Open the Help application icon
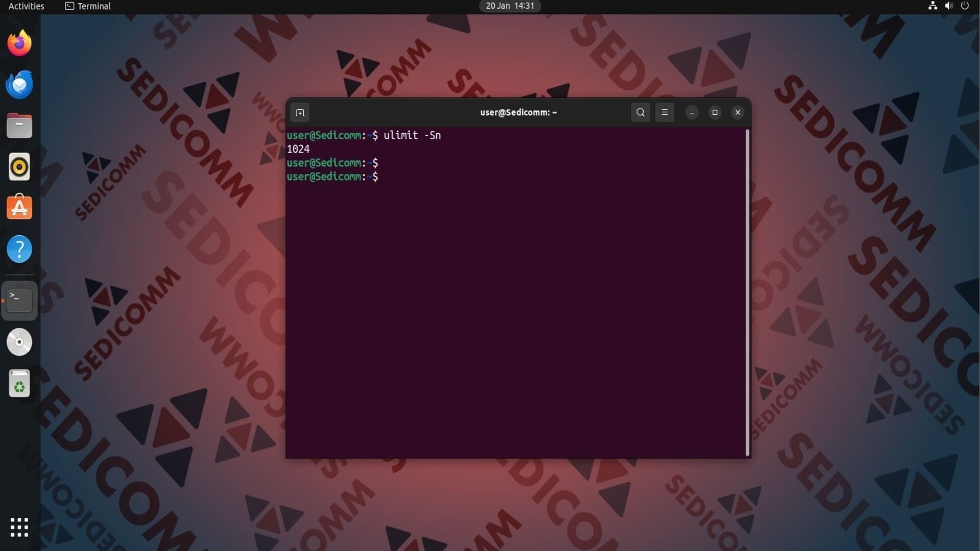Viewport: 980px width, 551px height. click(19, 249)
